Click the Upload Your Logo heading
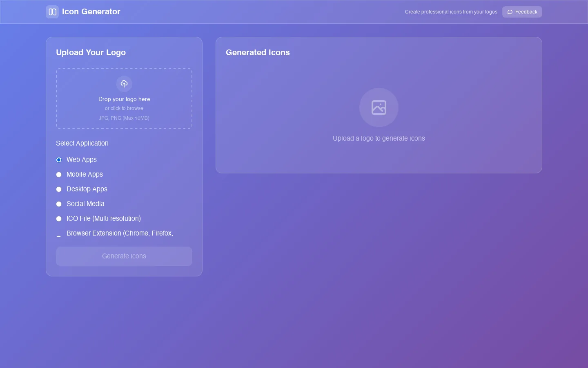588x368 pixels. (91, 52)
